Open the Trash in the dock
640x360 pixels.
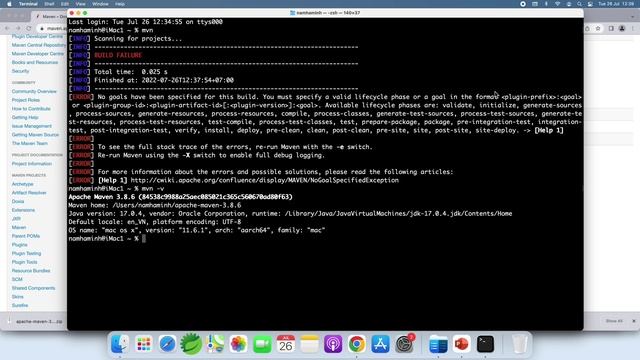519,344
